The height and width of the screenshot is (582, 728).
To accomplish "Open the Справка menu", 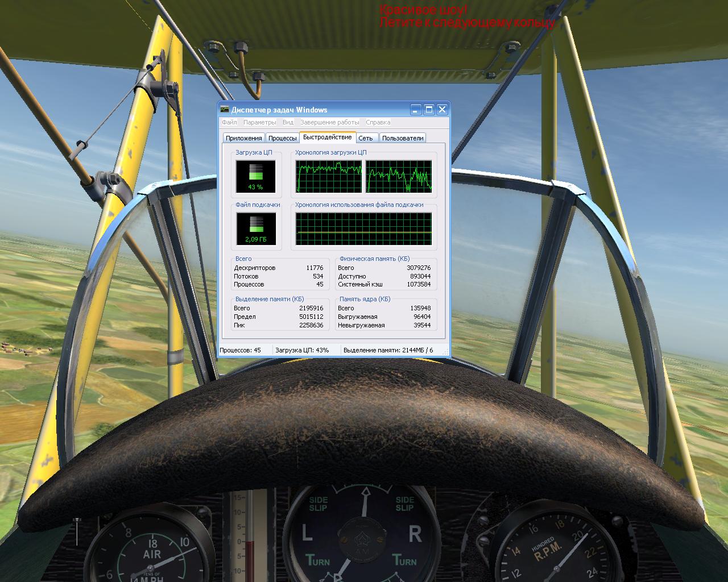I will click(x=378, y=122).
